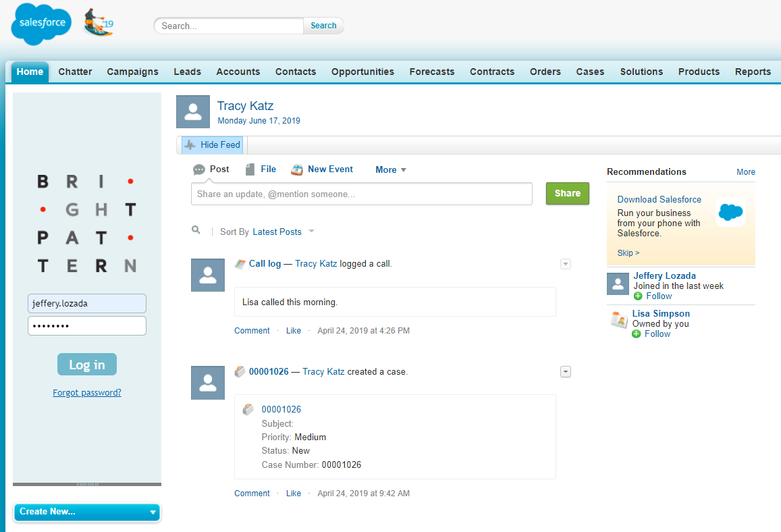Comment on the Call log post
This screenshot has width=781, height=532.
252,331
